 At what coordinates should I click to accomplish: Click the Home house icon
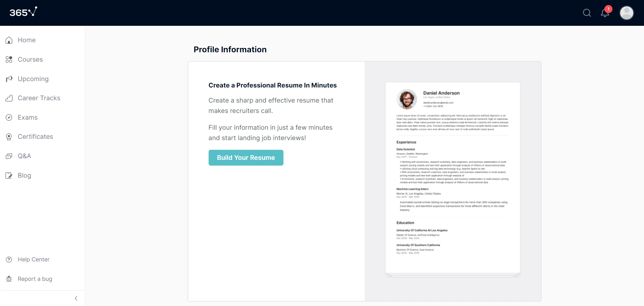[x=9, y=40]
